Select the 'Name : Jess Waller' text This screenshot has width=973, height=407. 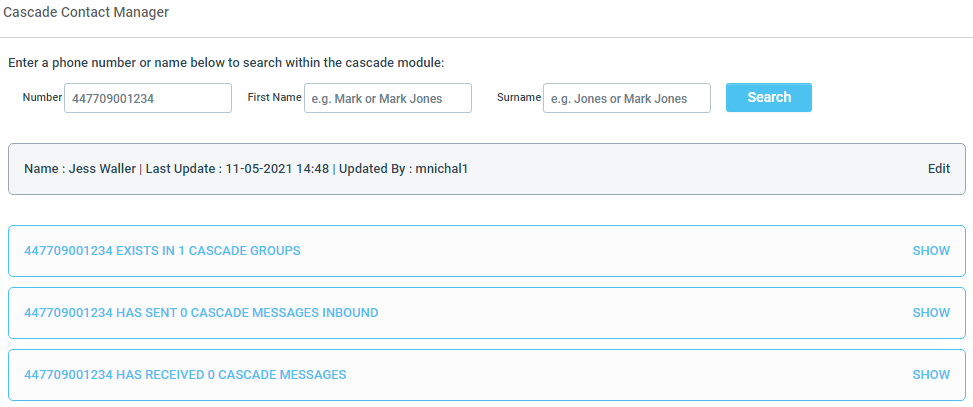coord(79,169)
